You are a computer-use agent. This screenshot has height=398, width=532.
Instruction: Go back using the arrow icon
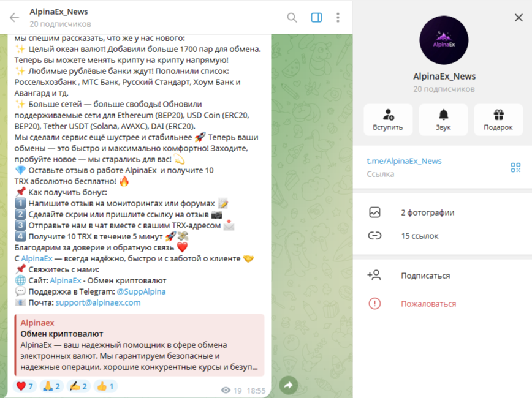coord(14,17)
